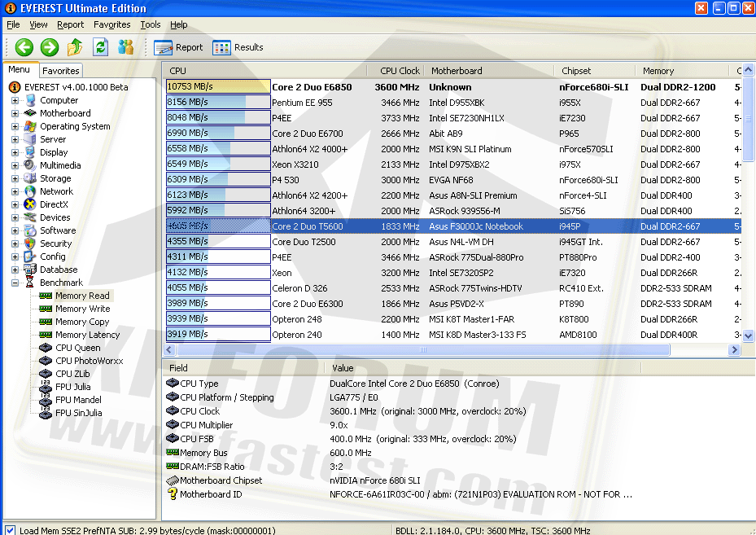The width and height of the screenshot is (756, 535).
Task: Open the Help menu
Action: (178, 24)
